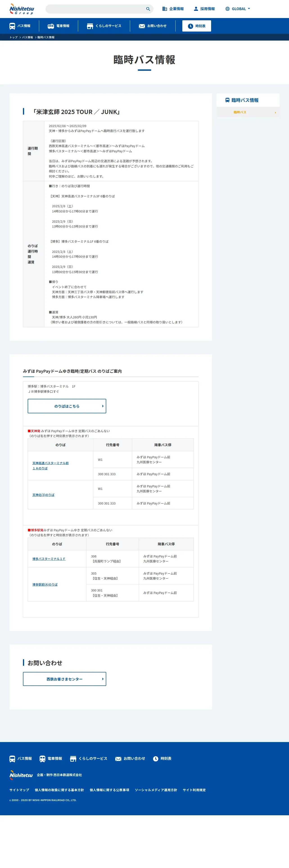Click the building icon beside 企業情報
289x868 pixels.
tap(165, 9)
